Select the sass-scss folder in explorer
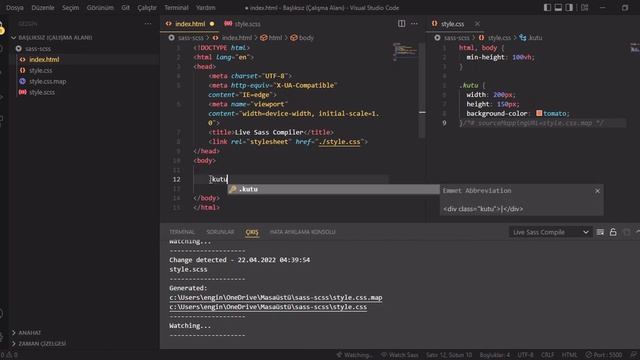The image size is (640, 360). tap(38, 49)
